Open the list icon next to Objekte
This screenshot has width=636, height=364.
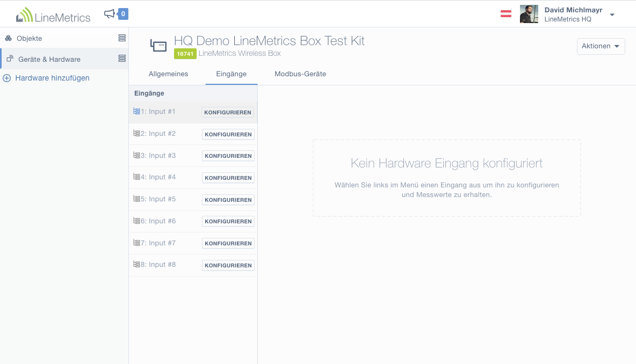click(x=122, y=38)
